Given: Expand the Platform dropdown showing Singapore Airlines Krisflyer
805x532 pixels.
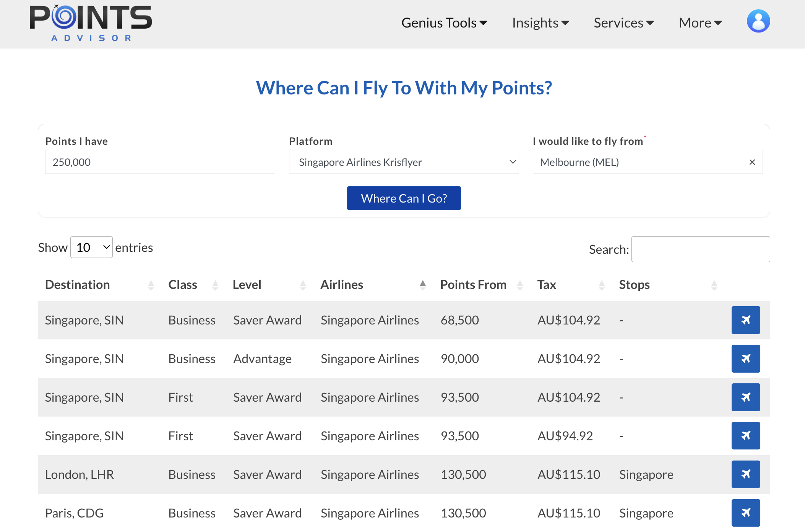Looking at the screenshot, I should click(x=404, y=162).
